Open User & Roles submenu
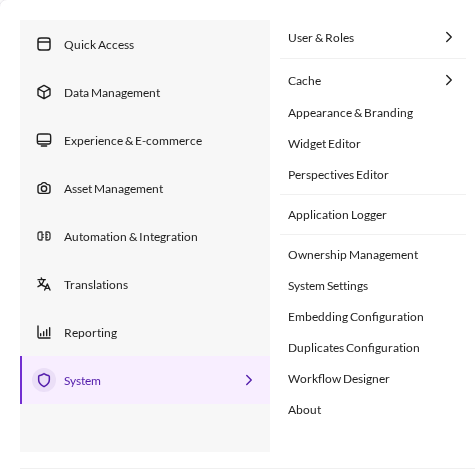Screen dimensions: 475x472 point(373,38)
